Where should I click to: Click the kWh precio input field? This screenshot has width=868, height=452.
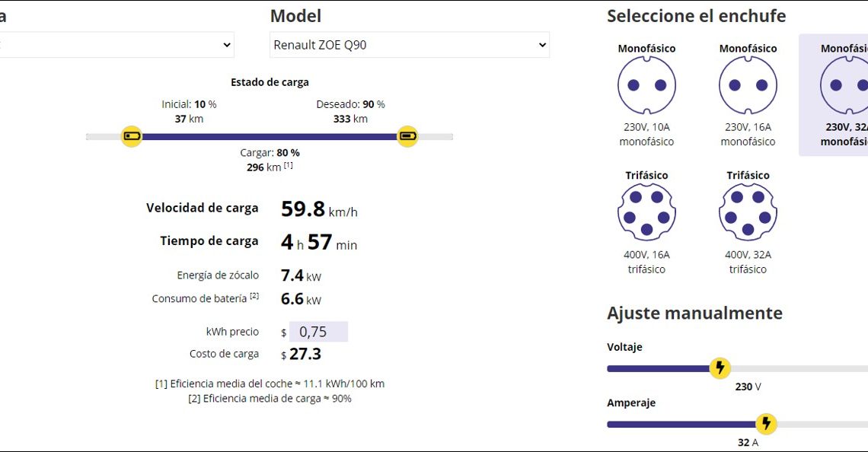tap(318, 332)
